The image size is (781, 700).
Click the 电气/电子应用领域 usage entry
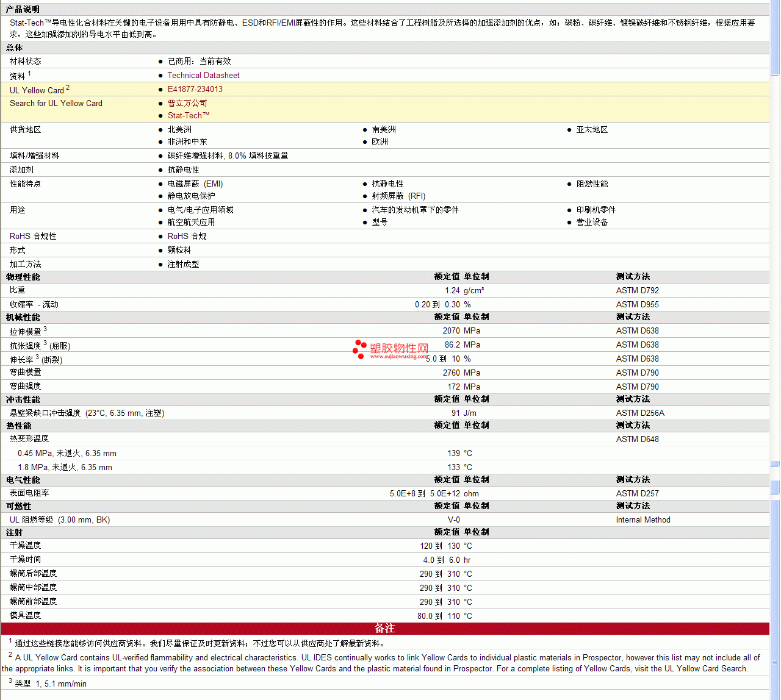201,210
